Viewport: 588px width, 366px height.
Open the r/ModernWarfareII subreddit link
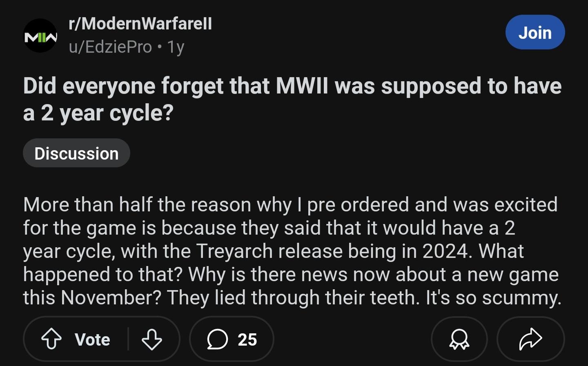(140, 24)
